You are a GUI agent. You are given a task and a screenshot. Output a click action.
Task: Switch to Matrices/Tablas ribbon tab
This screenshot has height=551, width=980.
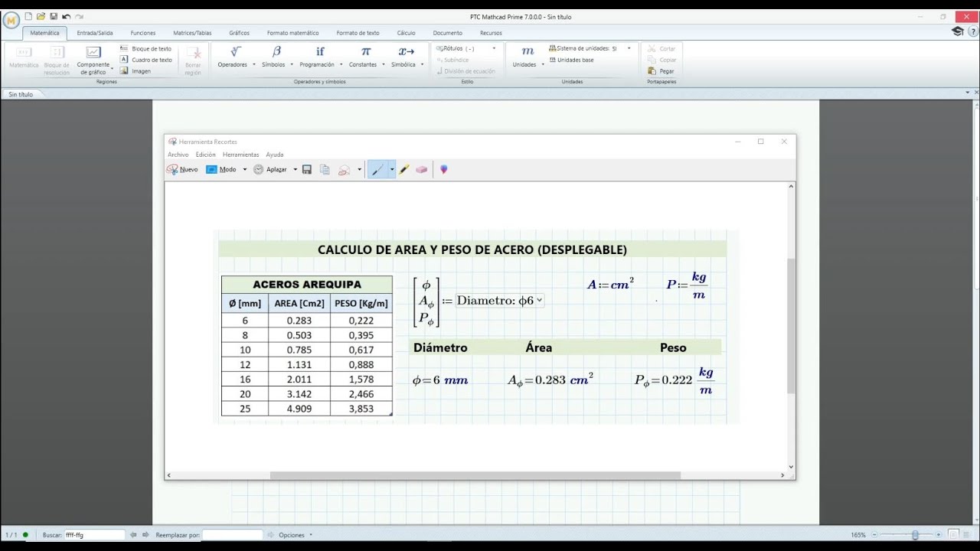click(x=192, y=33)
